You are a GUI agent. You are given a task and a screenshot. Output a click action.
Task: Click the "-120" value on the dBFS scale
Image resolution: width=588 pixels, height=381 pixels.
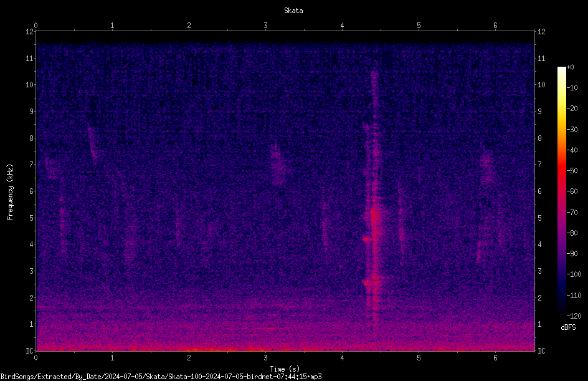click(574, 316)
